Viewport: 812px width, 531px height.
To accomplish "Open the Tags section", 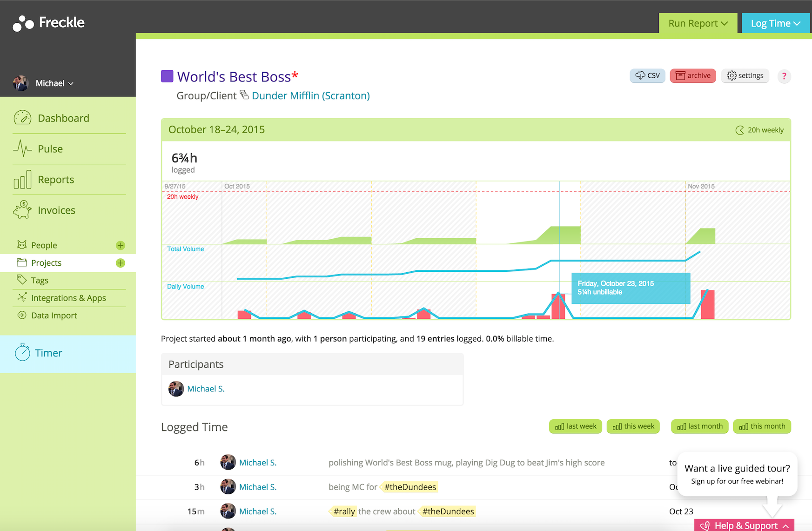I will 40,280.
